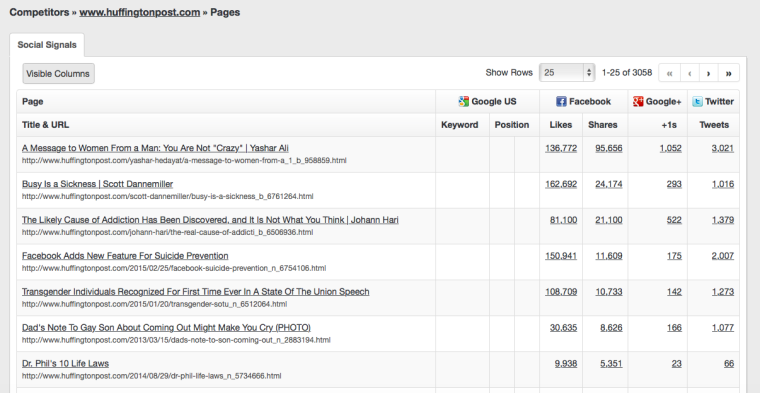This screenshot has height=393, width=760.
Task: Click +1s value 142
Action: (674, 291)
